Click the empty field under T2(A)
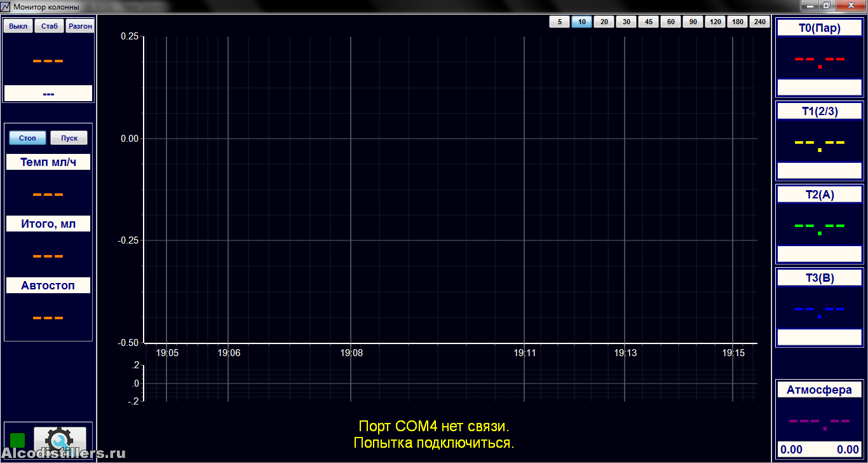 tap(820, 254)
